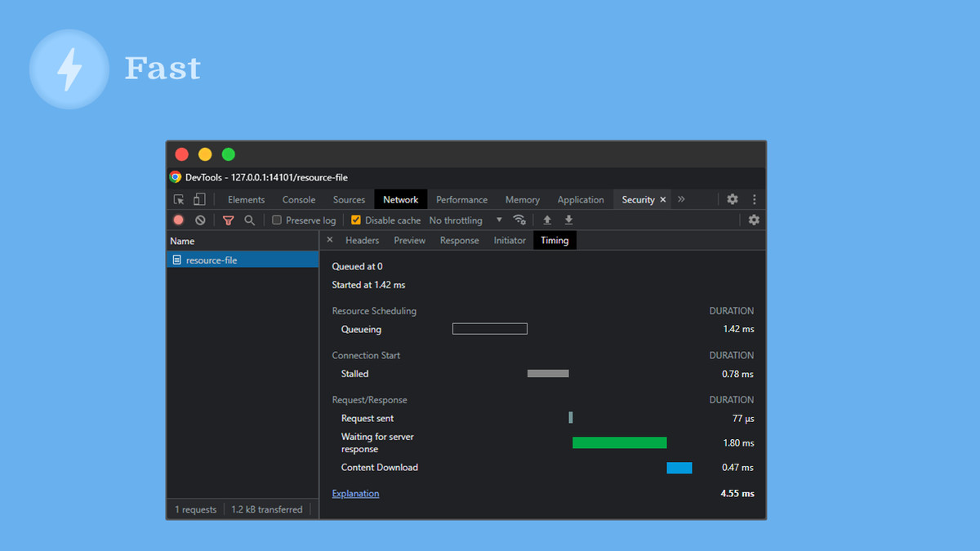Click the '1.80 ms' waiting duration value
This screenshot has height=551, width=980.
click(738, 442)
